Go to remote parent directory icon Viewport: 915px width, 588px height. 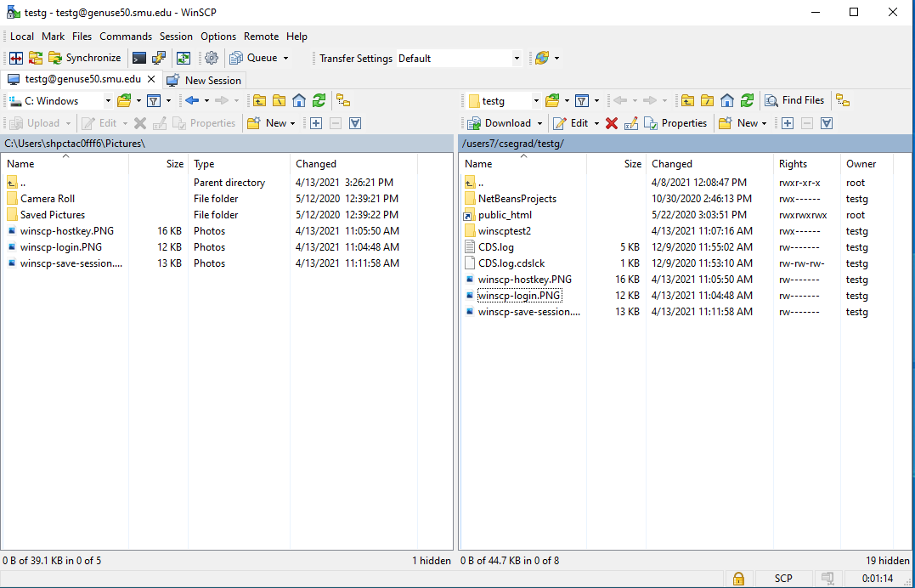(x=688, y=101)
